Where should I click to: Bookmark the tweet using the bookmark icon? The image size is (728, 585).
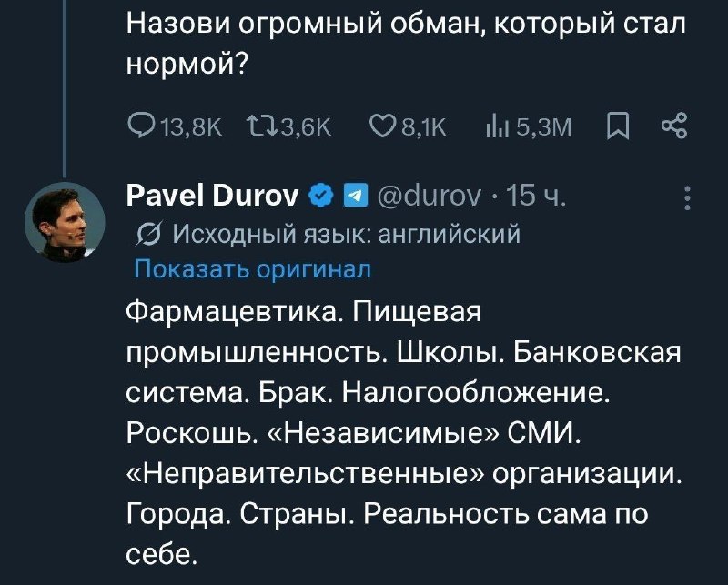click(619, 127)
